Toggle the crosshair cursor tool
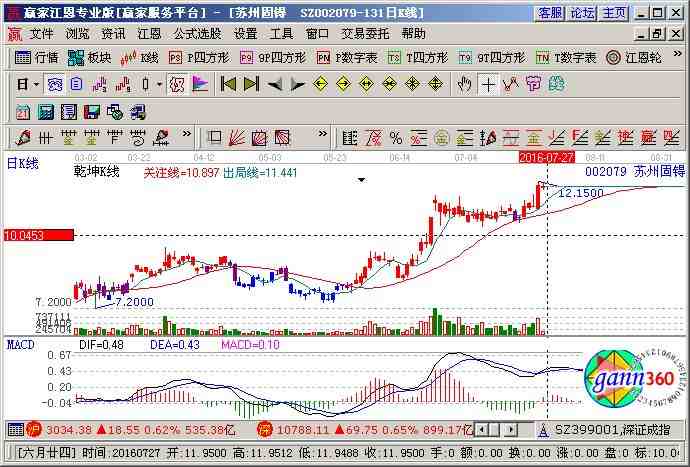 click(488, 84)
